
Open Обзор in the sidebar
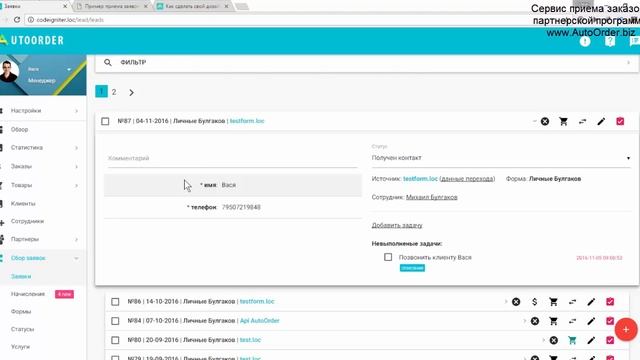click(20, 129)
